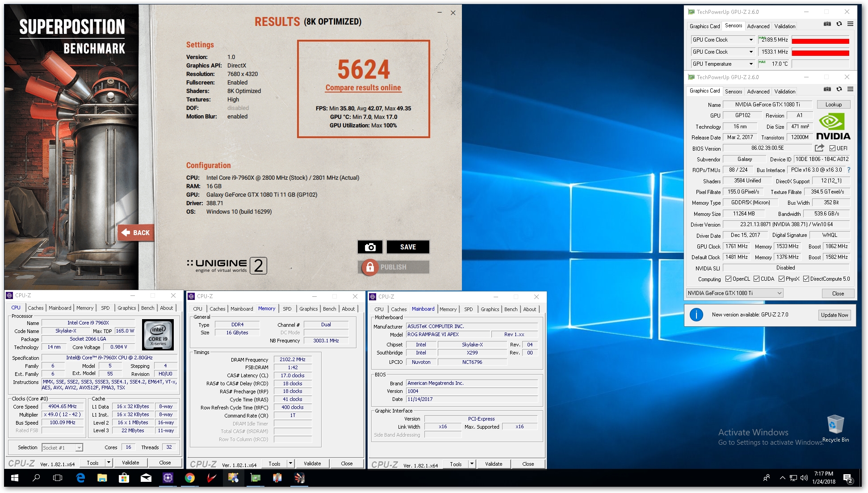Expand Tools arrow in CPU-Z CPU window

[109, 463]
